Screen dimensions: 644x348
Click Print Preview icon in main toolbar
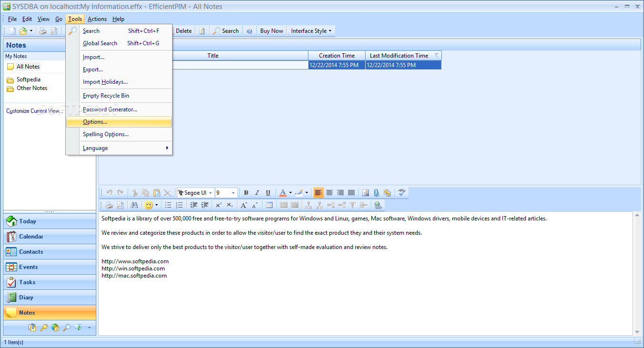54,31
